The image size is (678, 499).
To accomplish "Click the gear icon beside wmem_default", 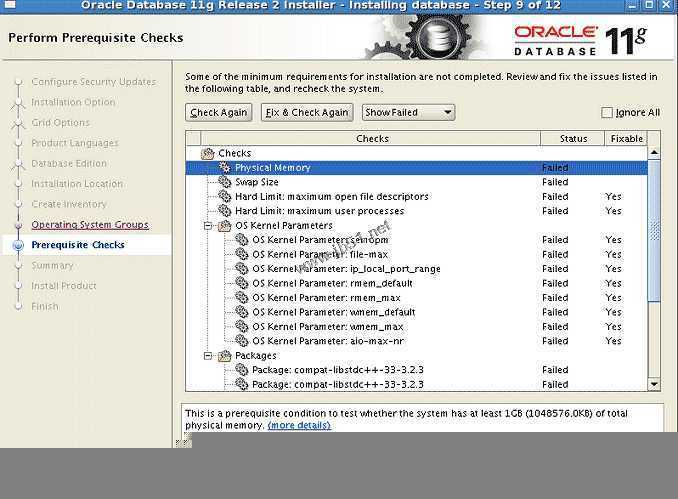I will coord(241,312).
